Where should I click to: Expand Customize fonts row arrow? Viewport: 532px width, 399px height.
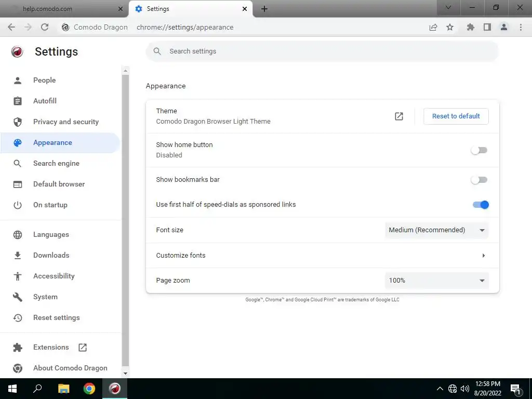tap(484, 256)
